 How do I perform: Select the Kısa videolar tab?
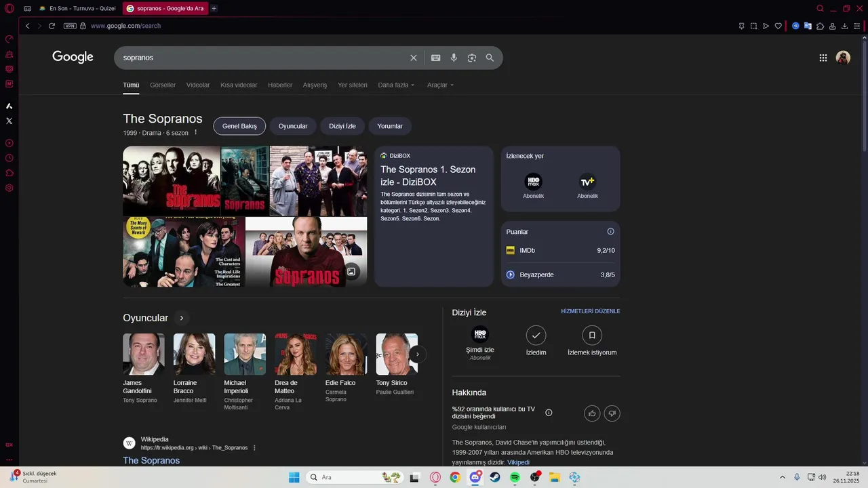tap(239, 85)
